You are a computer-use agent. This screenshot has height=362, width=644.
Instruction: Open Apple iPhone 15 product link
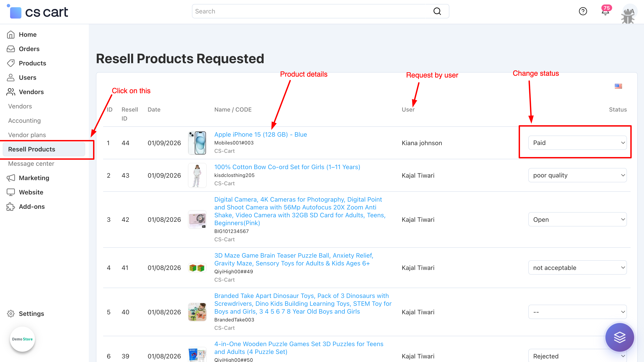[260, 134]
